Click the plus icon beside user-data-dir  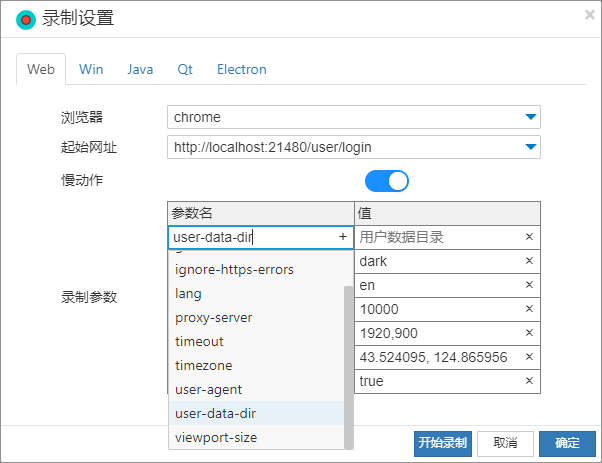(x=342, y=237)
